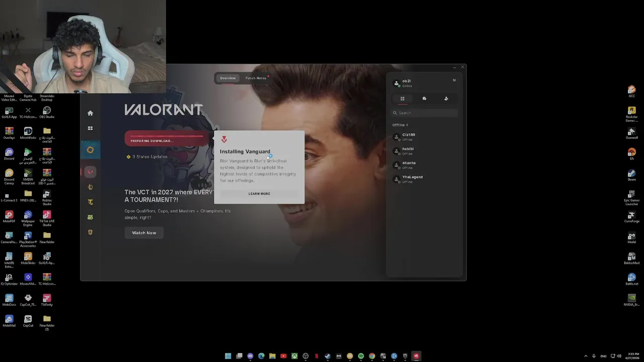Open BakkesMod desktop icon
644x362 pixels.
coord(632,259)
